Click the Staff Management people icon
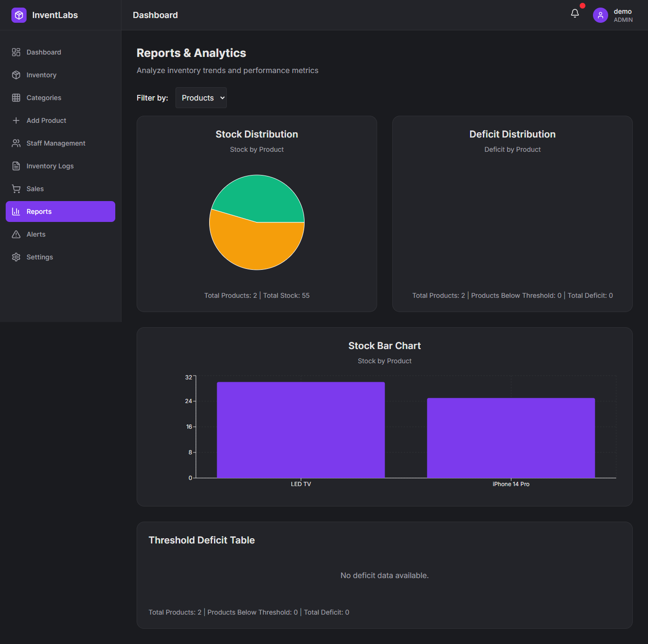Viewport: 648px width, 644px height. 16,143
